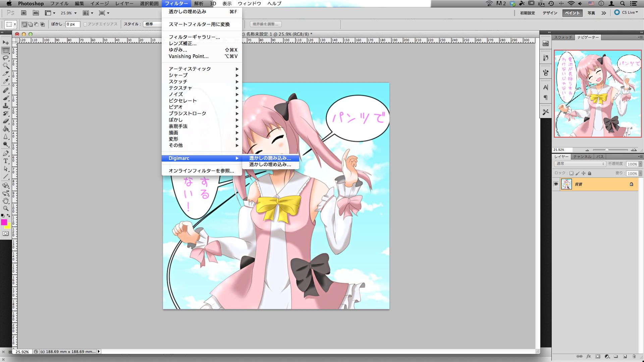Open the 塗り fill dropdown arrow

coord(640,173)
